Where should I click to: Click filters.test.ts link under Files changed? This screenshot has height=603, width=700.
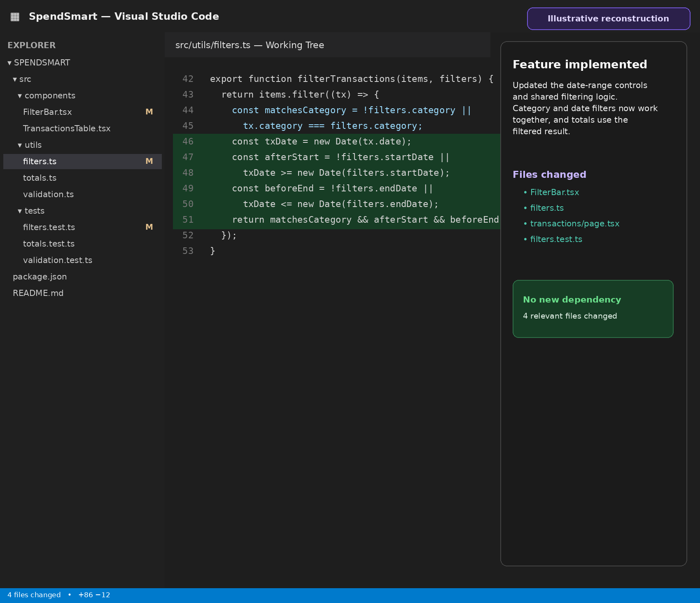556,239
